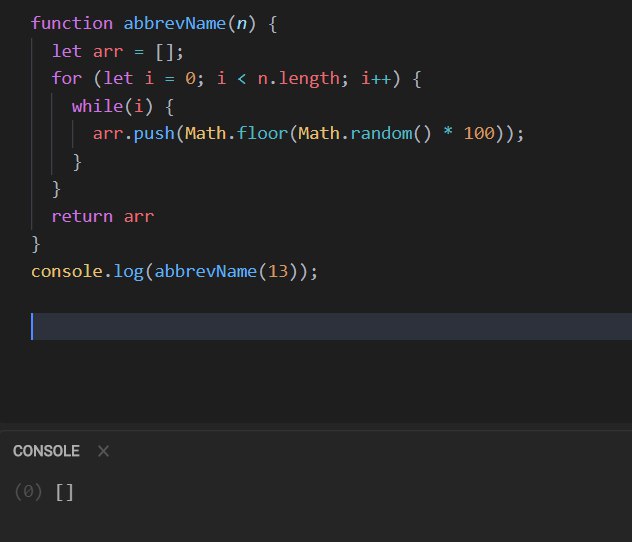Place cursor on 'abbrevName(n)' function declaration
The image size is (632, 542).
coord(189,23)
